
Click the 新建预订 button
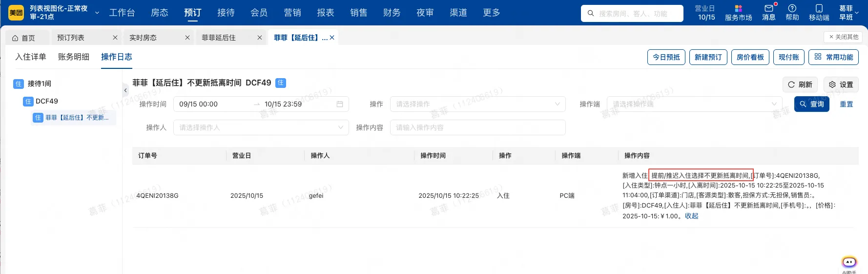coord(708,57)
